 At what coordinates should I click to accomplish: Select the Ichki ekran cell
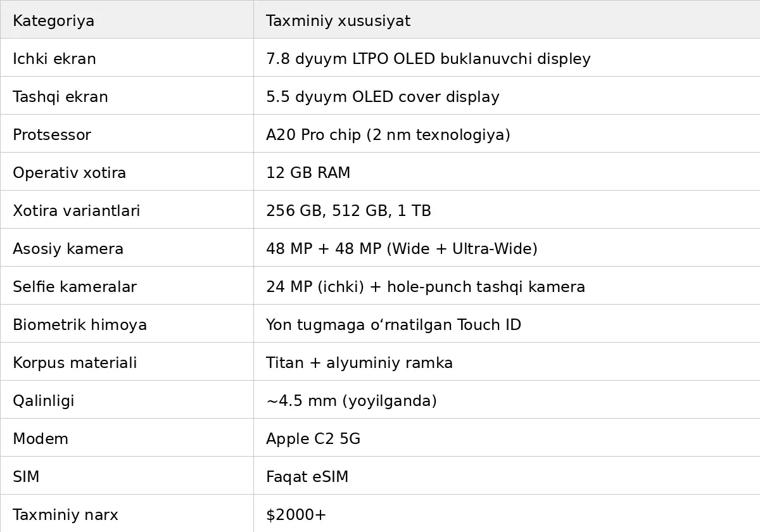54,59
